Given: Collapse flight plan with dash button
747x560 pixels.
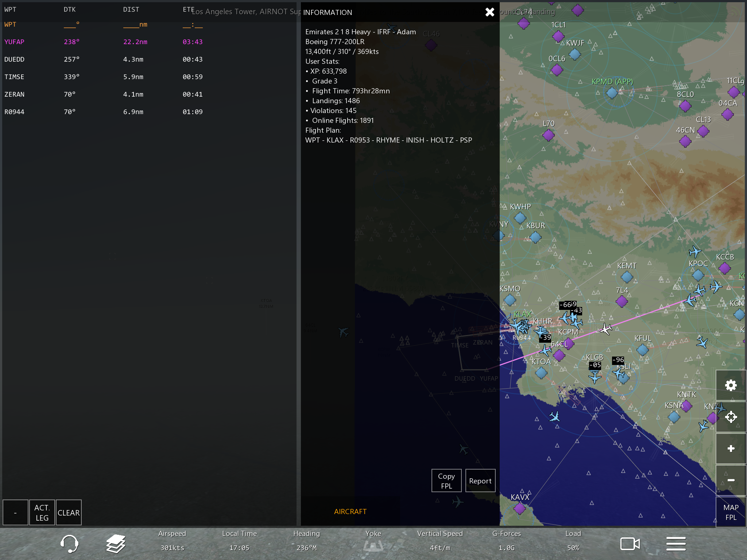Looking at the screenshot, I should point(15,512).
